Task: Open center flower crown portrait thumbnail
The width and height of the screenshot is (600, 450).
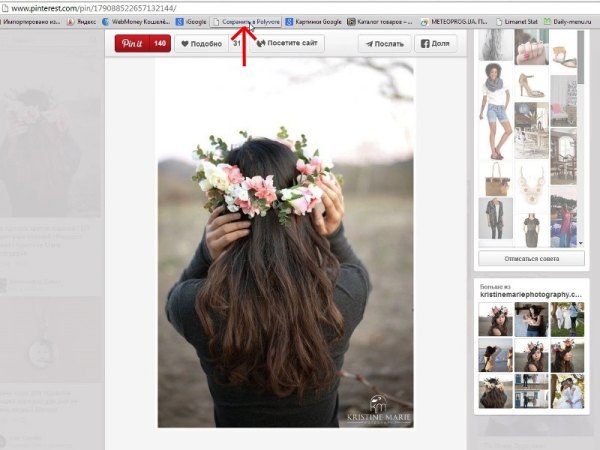Action: coord(532,355)
